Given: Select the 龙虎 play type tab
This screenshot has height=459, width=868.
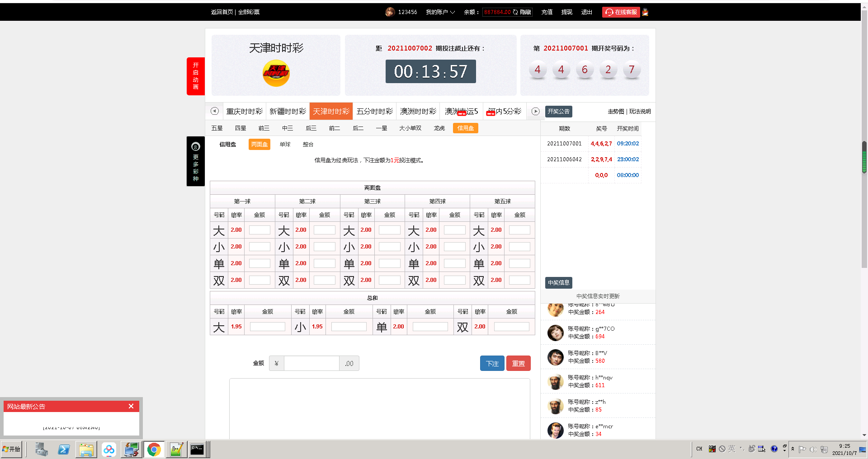Looking at the screenshot, I should coord(439,128).
